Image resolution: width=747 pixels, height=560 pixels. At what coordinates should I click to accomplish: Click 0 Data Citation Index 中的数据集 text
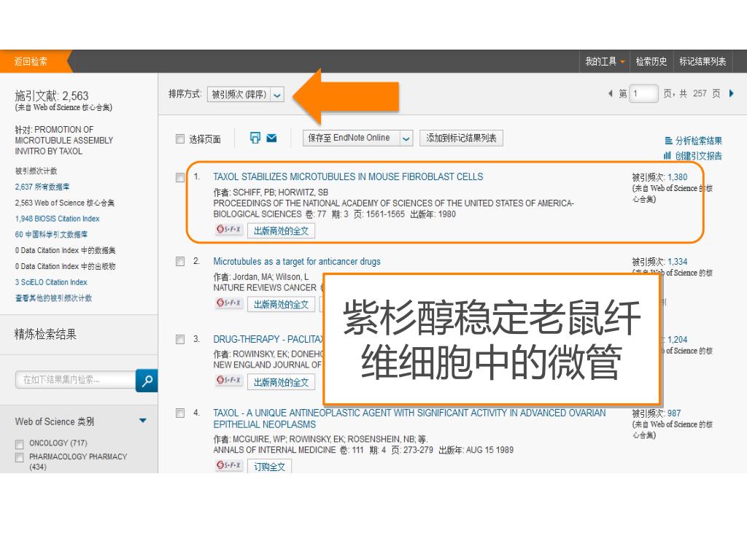tap(65, 251)
